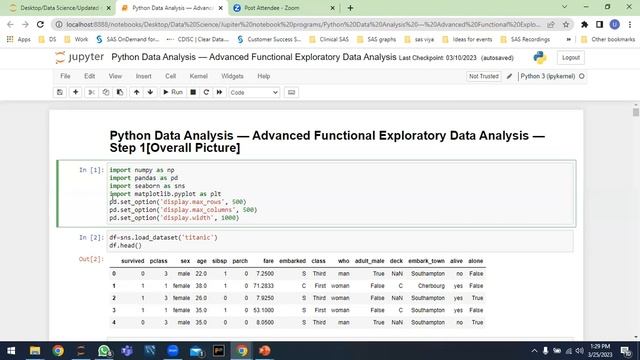
Task: Open File Explorer from the taskbar
Action: click(x=35, y=351)
